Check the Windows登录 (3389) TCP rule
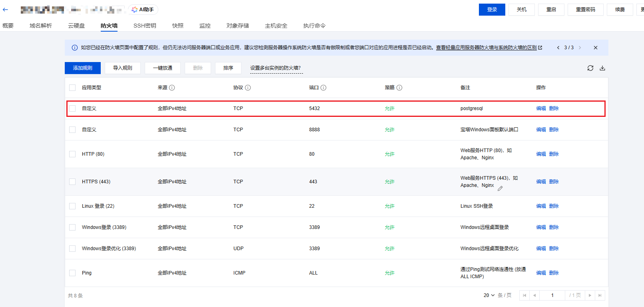644x307 pixels. point(72,227)
